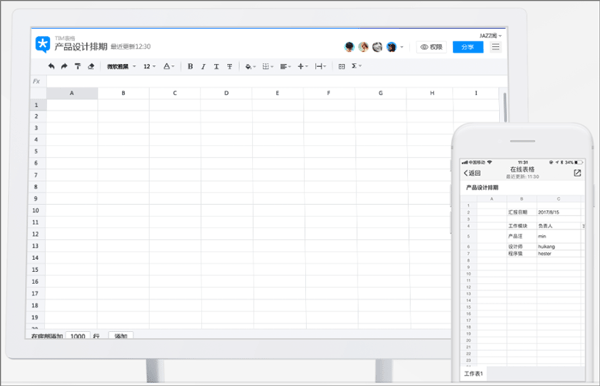Tap the phone column B header
This screenshot has height=386, width=600.
click(522, 199)
